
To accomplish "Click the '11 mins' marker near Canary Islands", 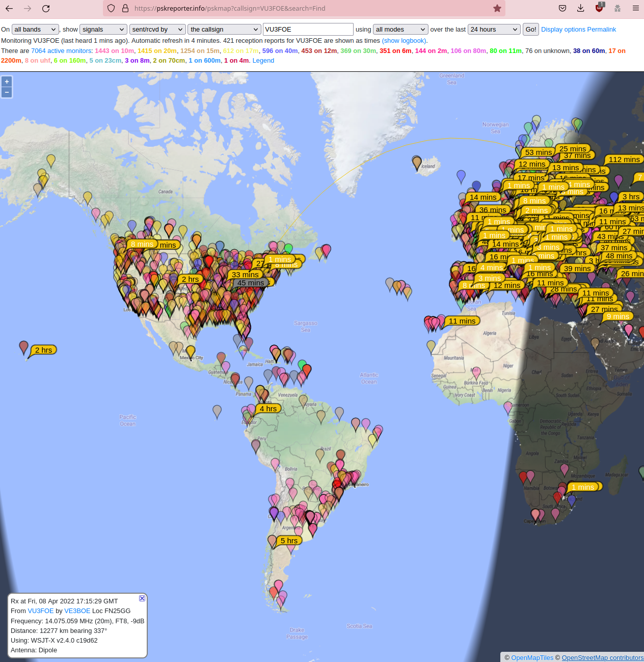I will point(462,321).
